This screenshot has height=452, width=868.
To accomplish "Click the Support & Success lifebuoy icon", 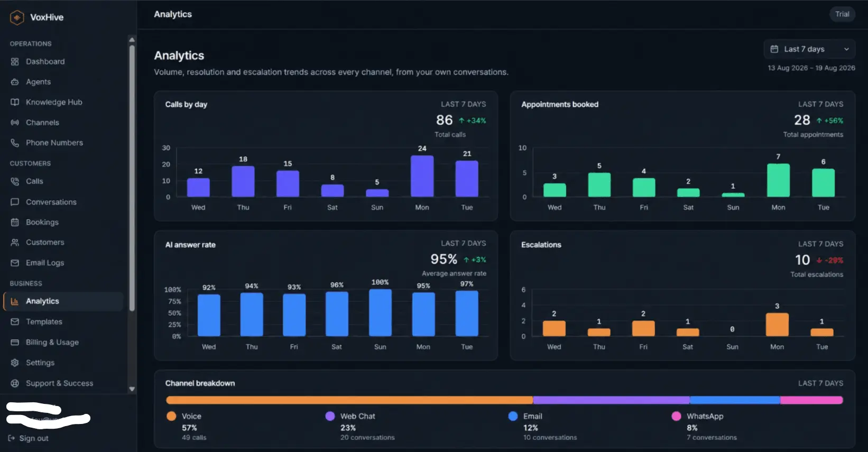I will (15, 383).
